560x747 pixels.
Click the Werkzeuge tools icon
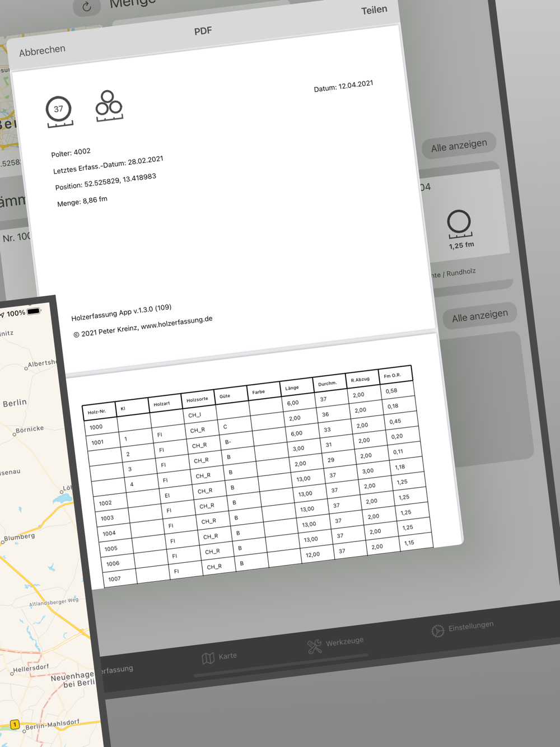point(315,647)
